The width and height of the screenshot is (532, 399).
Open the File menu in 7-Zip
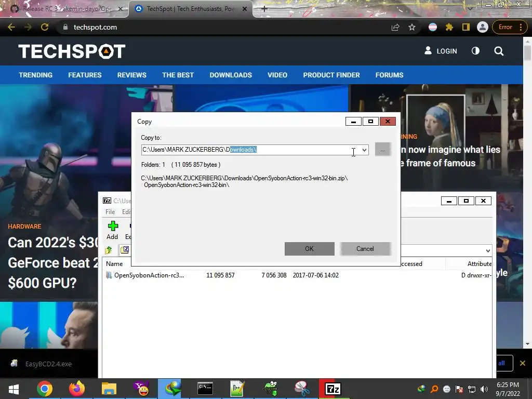(x=110, y=212)
